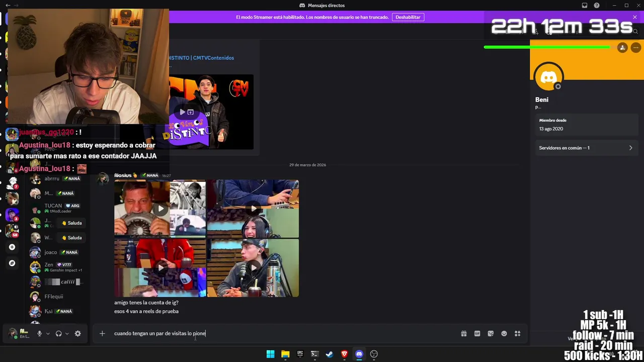This screenshot has height=362, width=644.
Task: Expand Servidores en común chevron
Action: pyautogui.click(x=630, y=148)
